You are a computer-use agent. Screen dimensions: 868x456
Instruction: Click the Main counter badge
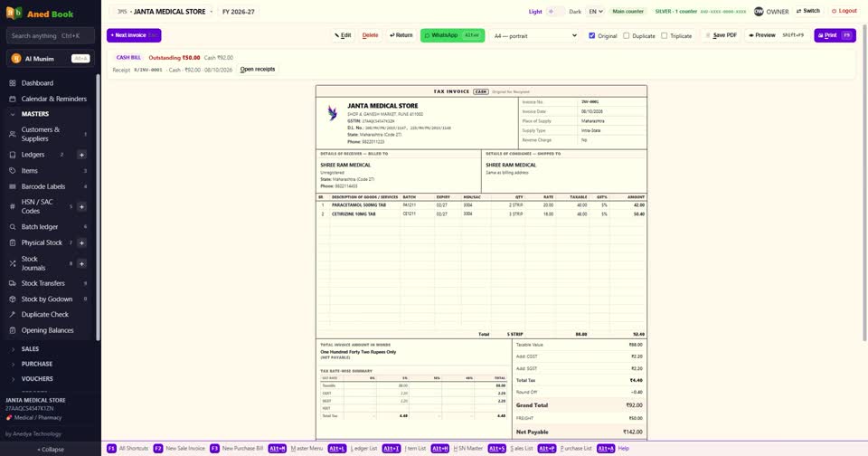[x=627, y=11]
